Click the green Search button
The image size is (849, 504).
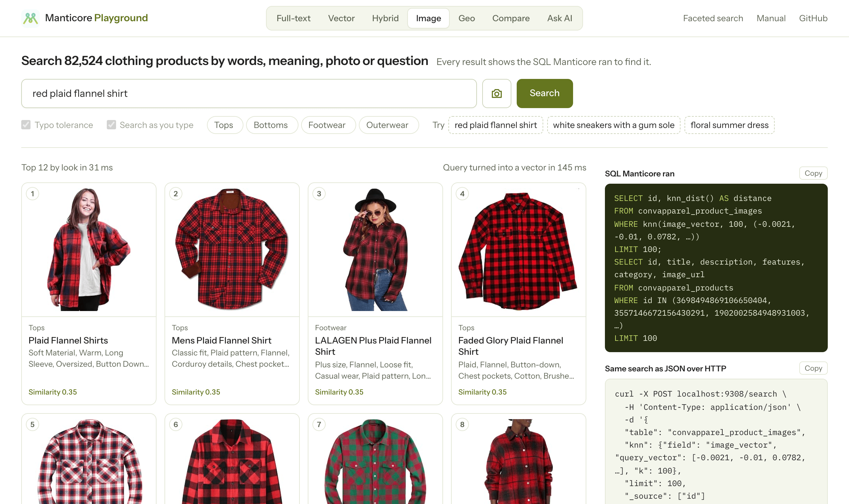pos(544,94)
